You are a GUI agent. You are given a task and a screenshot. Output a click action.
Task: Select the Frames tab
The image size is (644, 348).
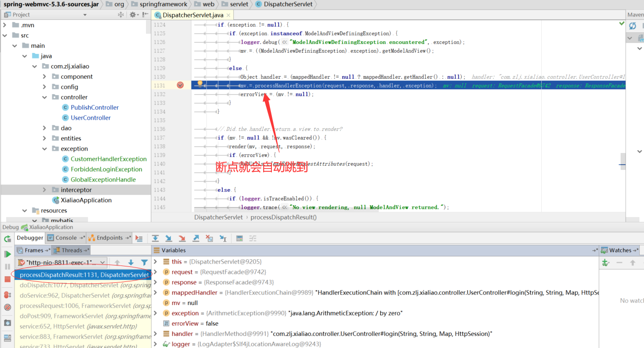(34, 250)
